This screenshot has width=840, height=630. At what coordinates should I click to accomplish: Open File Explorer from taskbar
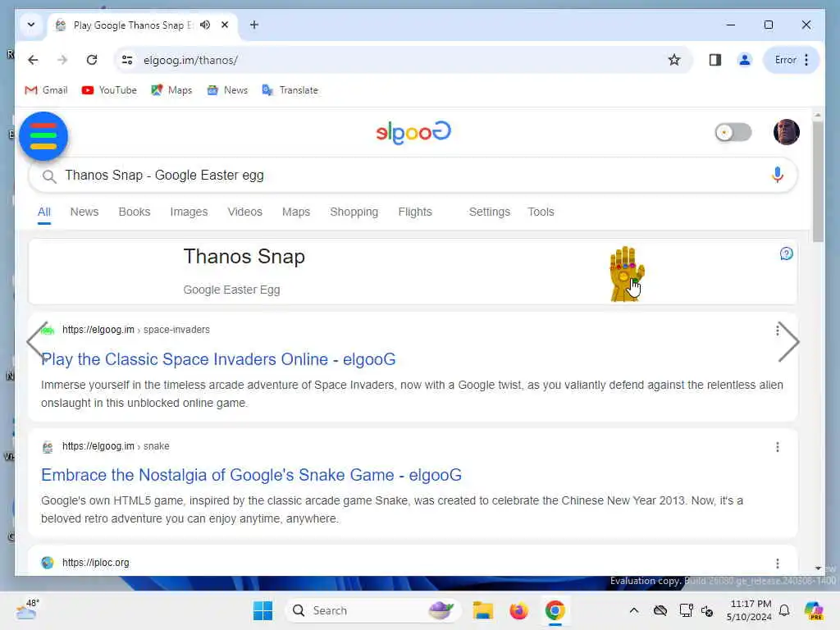[482, 610]
